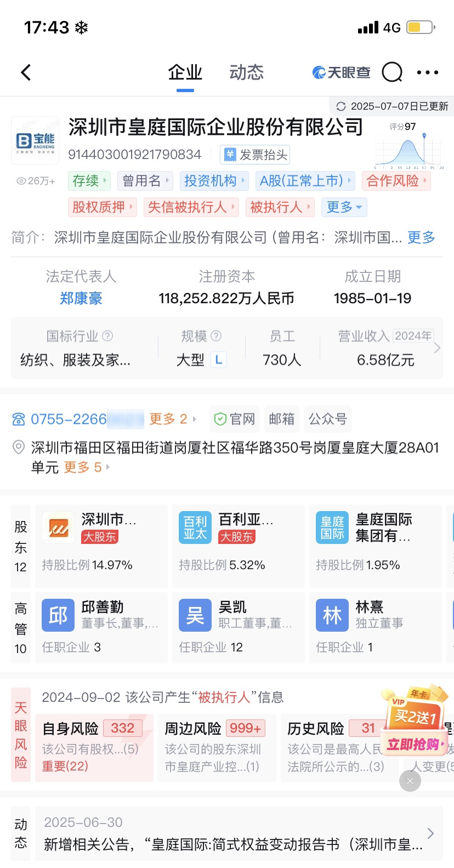This screenshot has height=868, width=454.
Task: Tap the 国标行业 help question icon
Action: [x=108, y=336]
